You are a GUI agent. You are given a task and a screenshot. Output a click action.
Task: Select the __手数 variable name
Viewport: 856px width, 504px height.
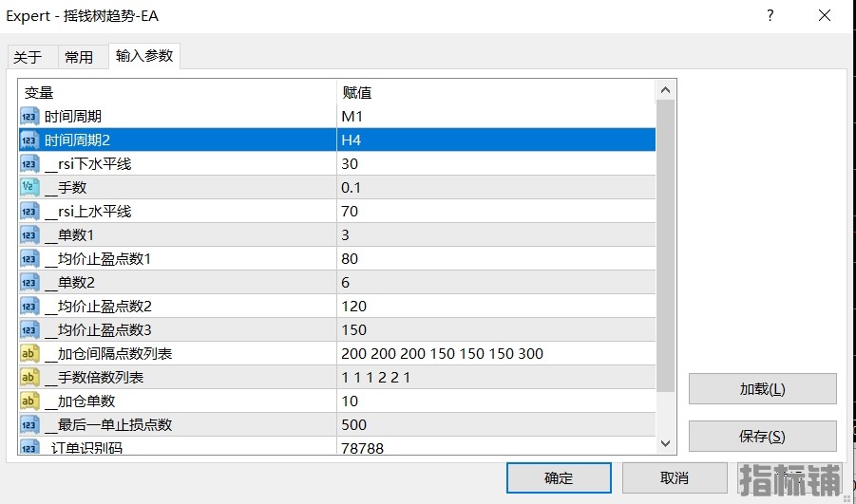tap(66, 188)
